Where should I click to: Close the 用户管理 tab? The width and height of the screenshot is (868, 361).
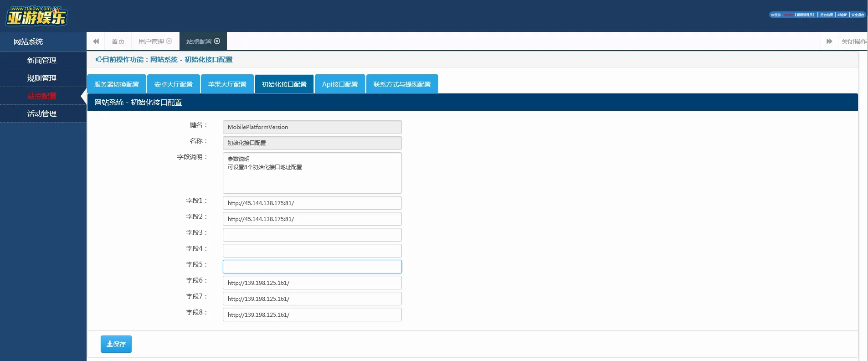point(169,41)
